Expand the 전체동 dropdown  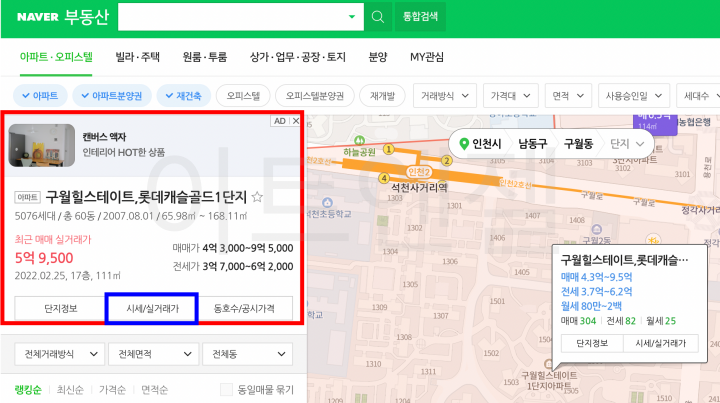pos(247,354)
